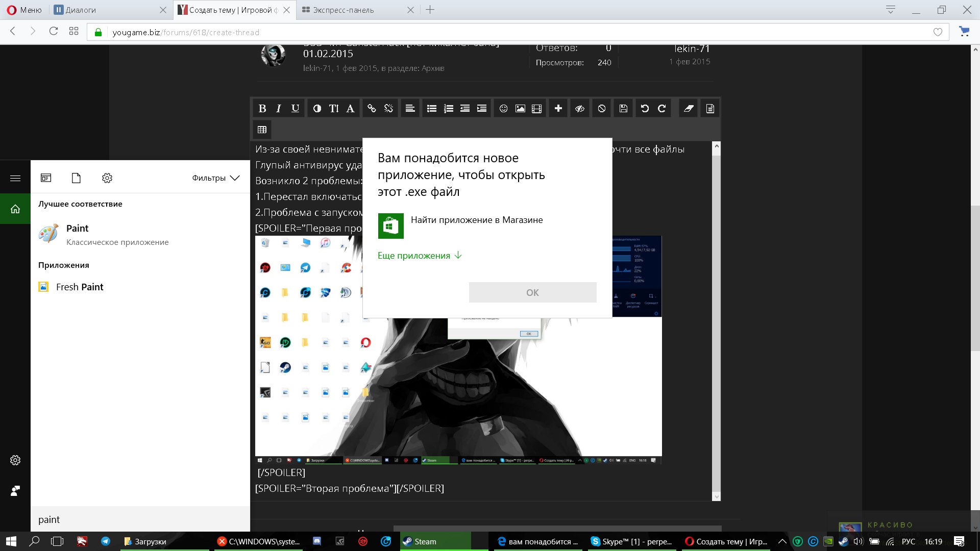Image resolution: width=980 pixels, height=551 pixels.
Task: Click the insert table grid icon
Action: tap(262, 130)
